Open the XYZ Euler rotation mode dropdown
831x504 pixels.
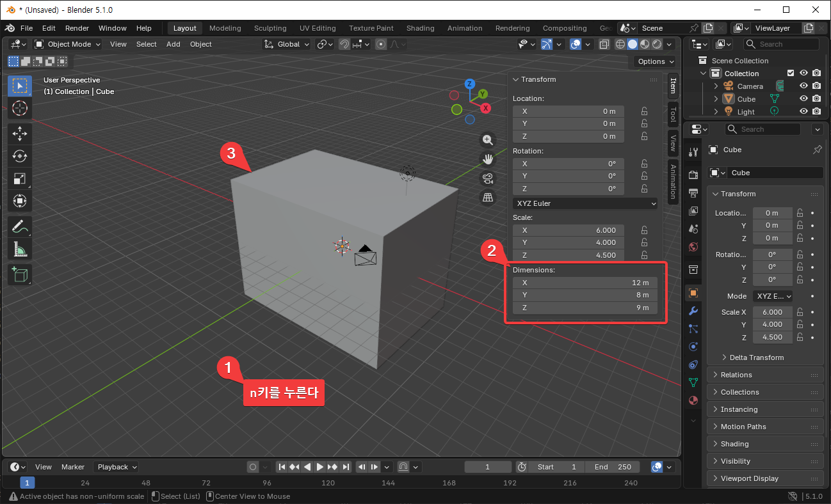[x=585, y=203]
